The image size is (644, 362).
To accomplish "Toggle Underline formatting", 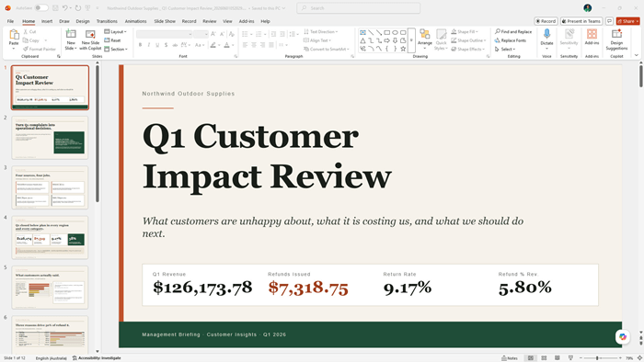I will pyautogui.click(x=157, y=45).
